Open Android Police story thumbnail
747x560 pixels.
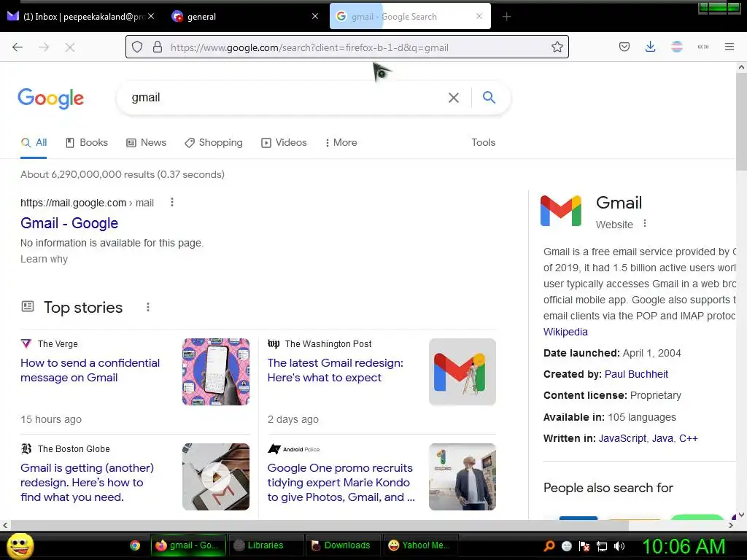click(462, 477)
